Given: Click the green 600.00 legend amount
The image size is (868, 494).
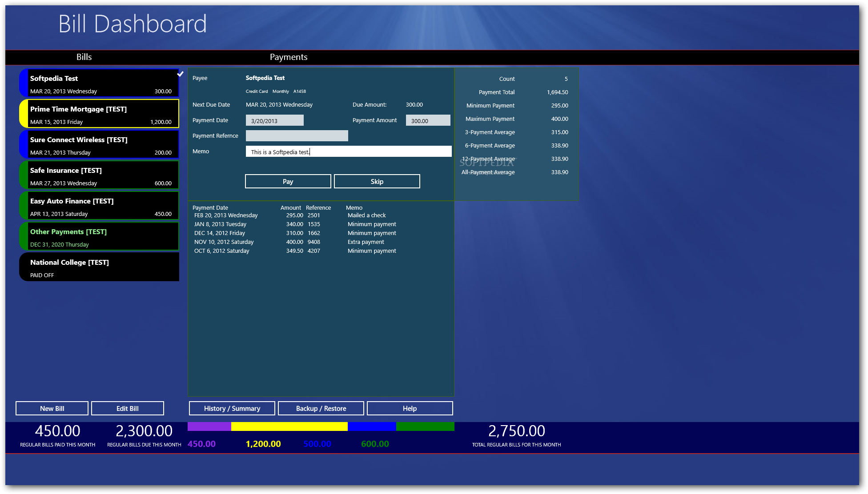Looking at the screenshot, I should coord(375,444).
